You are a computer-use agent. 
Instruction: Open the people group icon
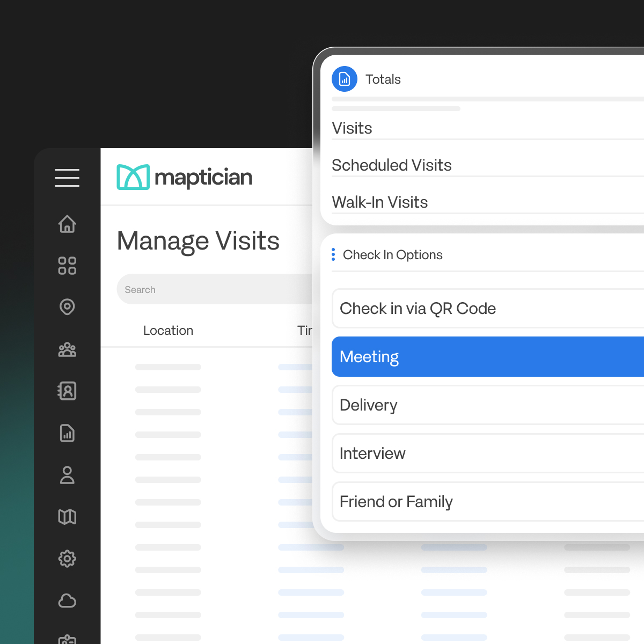tap(67, 349)
